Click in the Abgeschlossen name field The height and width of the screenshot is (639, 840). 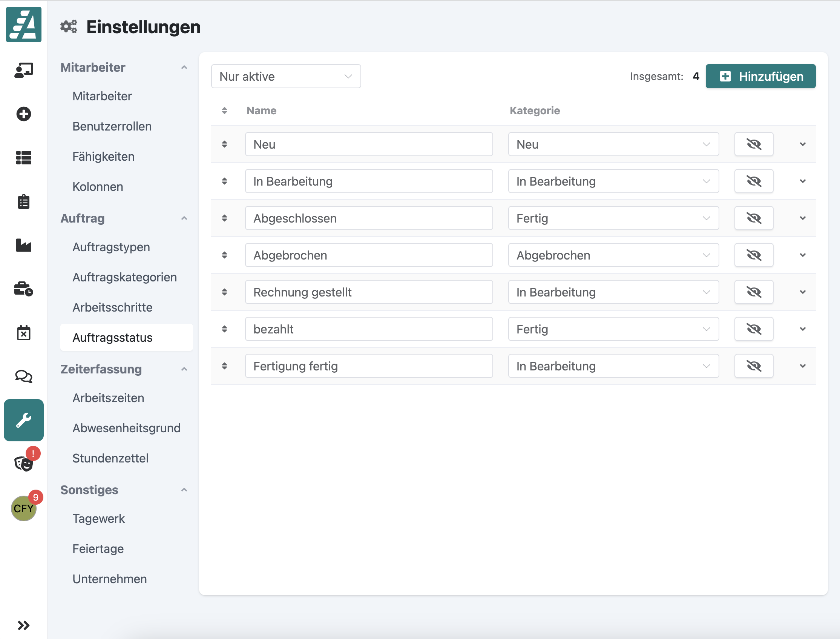coord(369,218)
